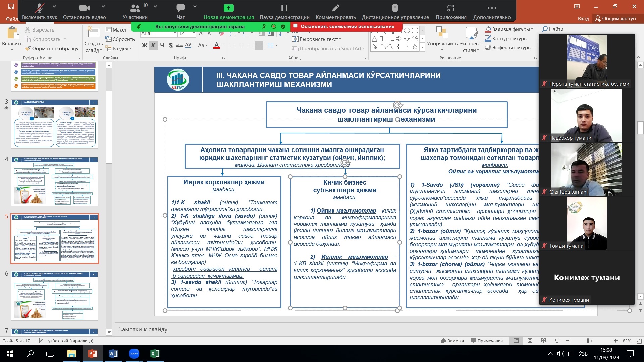Click zoom in plus button

point(616,341)
